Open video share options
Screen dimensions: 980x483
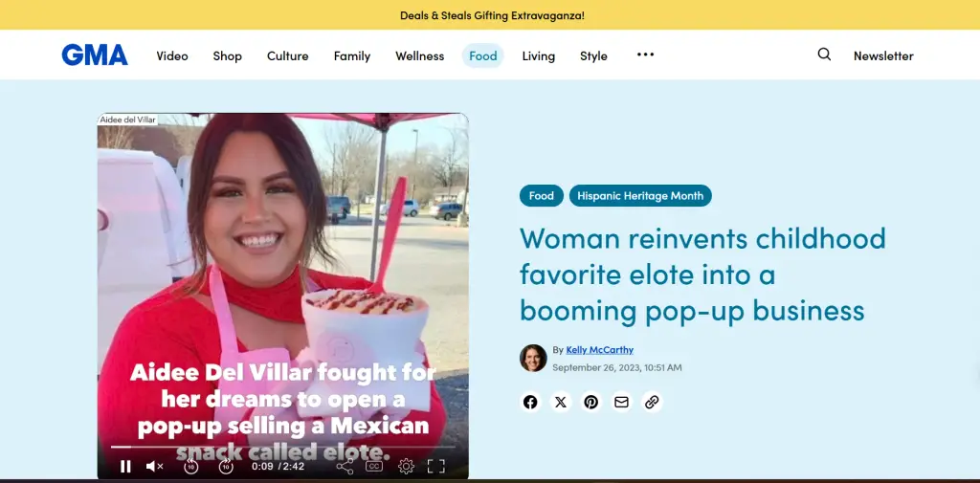(x=345, y=467)
